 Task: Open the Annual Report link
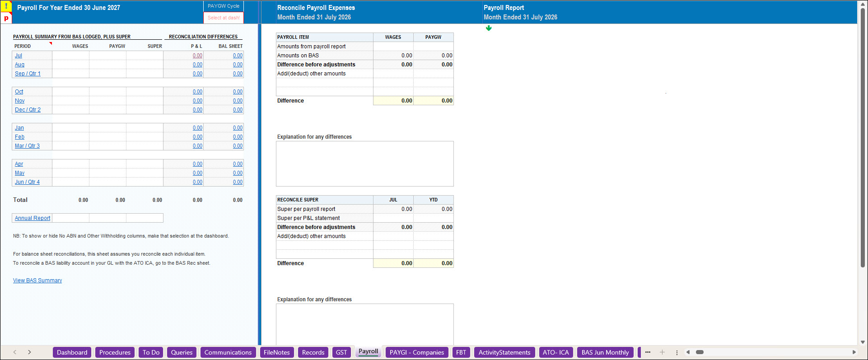(33, 218)
